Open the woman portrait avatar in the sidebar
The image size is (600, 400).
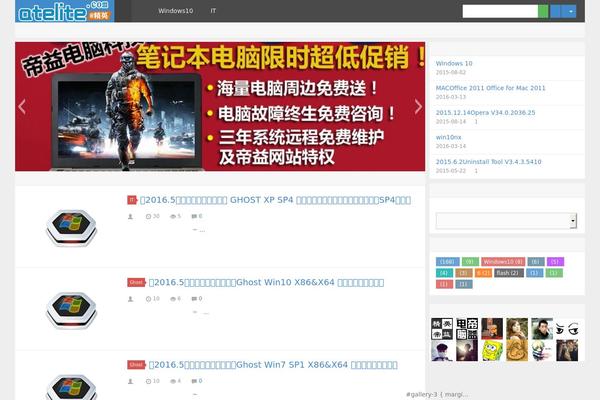[x=517, y=329]
